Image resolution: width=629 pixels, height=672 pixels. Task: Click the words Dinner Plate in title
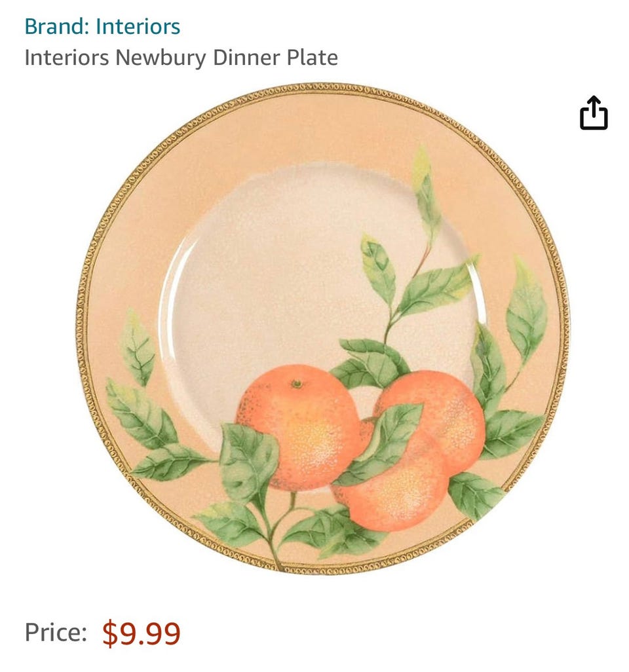[275, 58]
